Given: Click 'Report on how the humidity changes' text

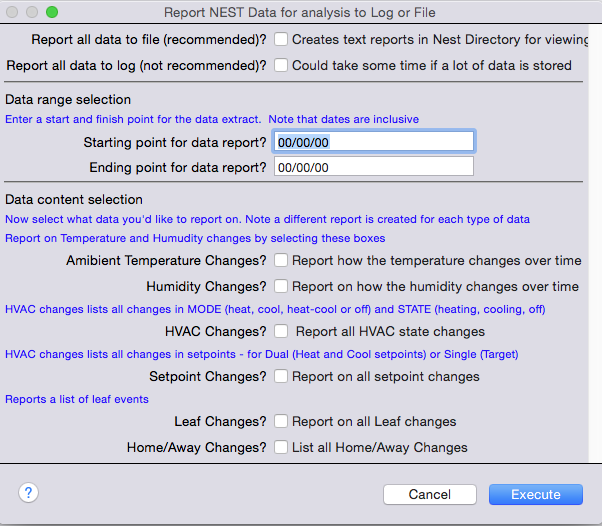Looking at the screenshot, I should (435, 286).
